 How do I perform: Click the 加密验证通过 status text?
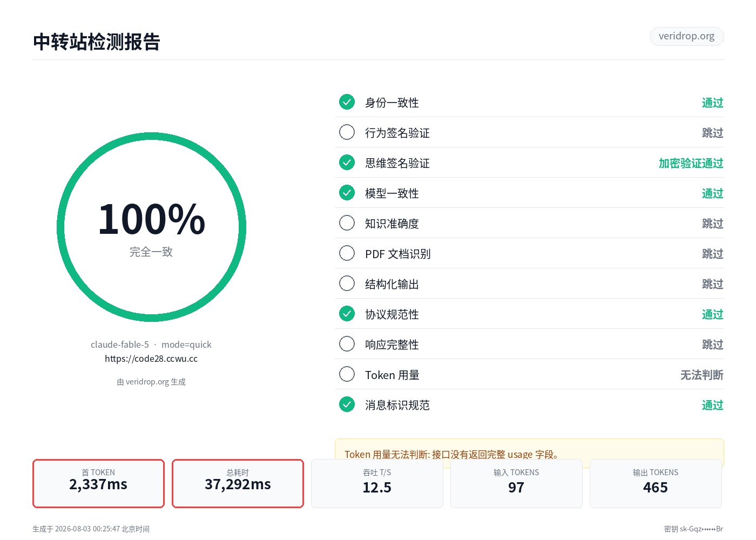(x=691, y=163)
